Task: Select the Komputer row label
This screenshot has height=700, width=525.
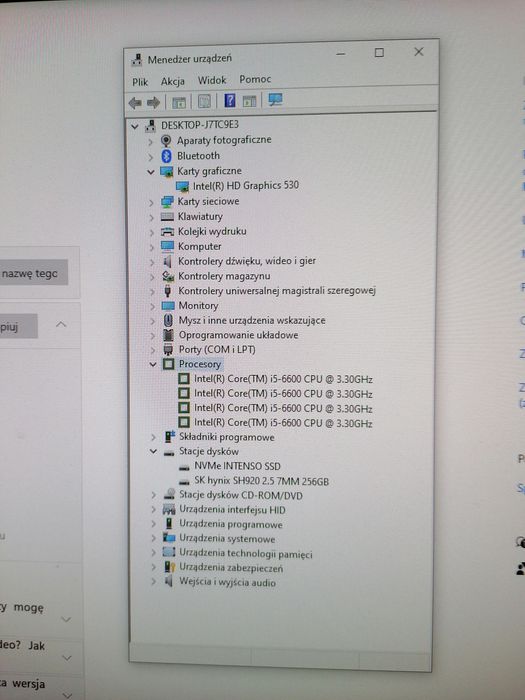Action: coord(200,246)
